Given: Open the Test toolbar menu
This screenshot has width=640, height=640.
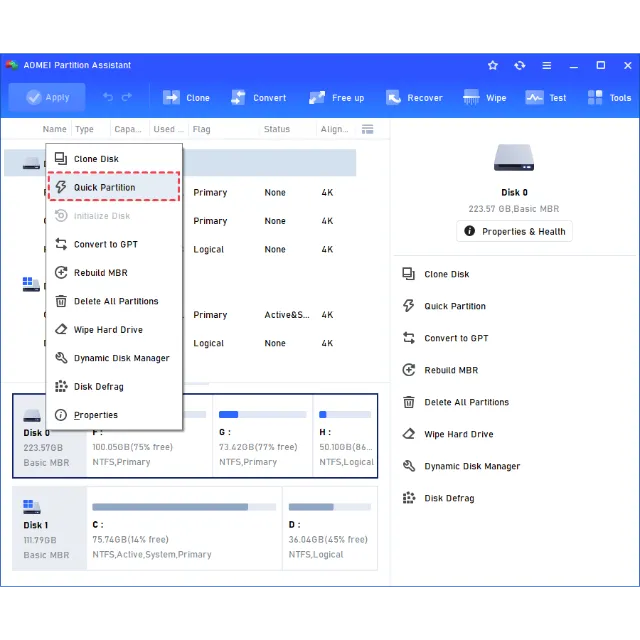Looking at the screenshot, I should (x=545, y=98).
